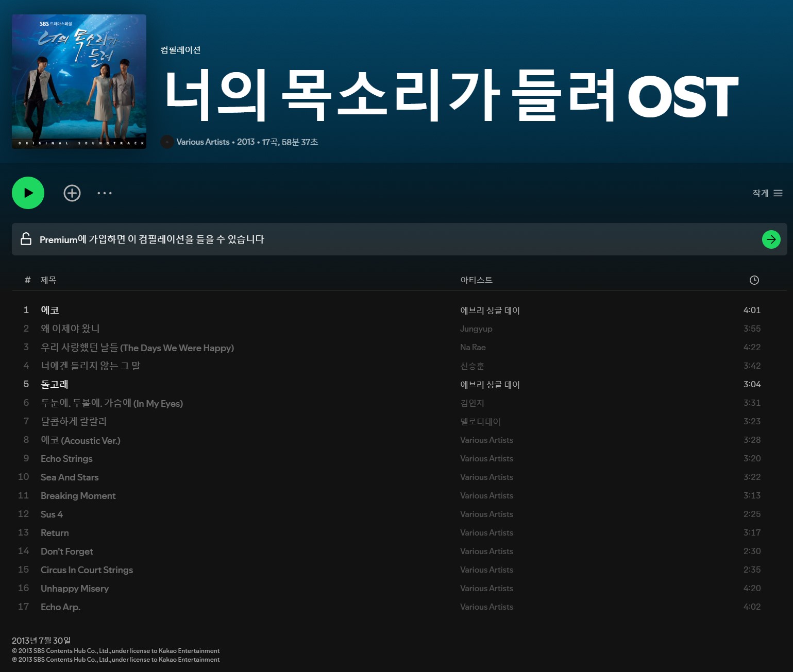The height and width of the screenshot is (672, 793).
Task: Select track 5, 돌고래
Action: [55, 384]
